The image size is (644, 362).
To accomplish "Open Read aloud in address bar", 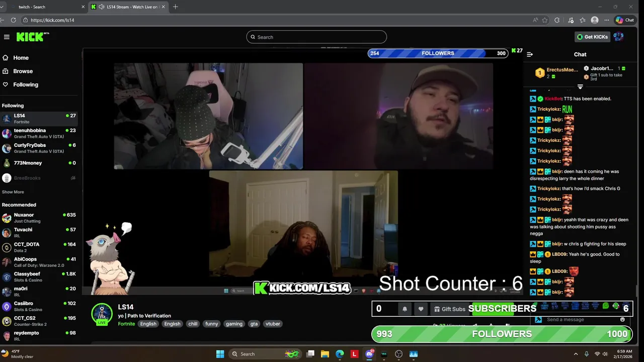I will (535, 20).
